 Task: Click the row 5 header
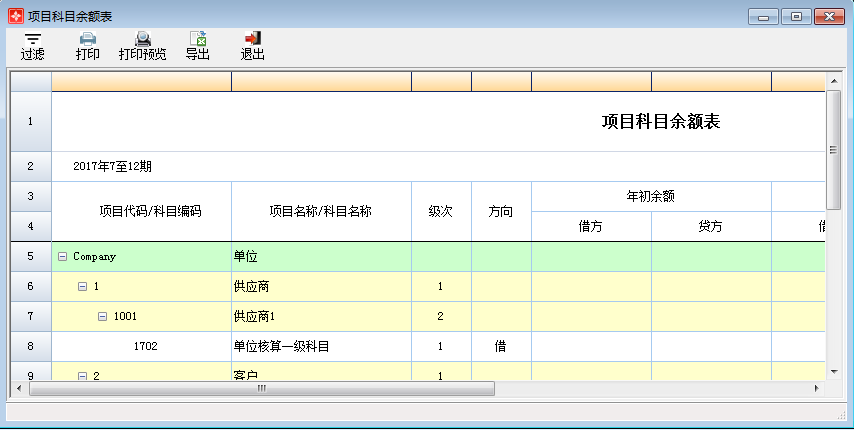tap(30, 257)
